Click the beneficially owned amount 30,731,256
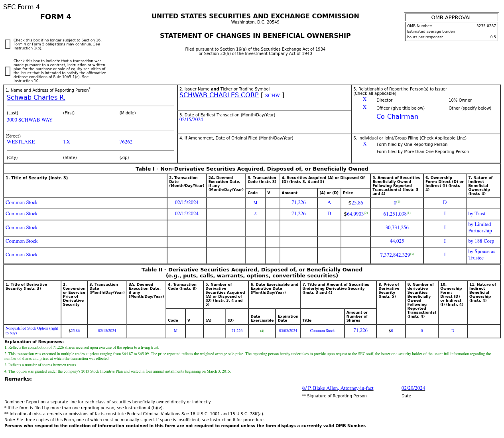 coord(397,228)
